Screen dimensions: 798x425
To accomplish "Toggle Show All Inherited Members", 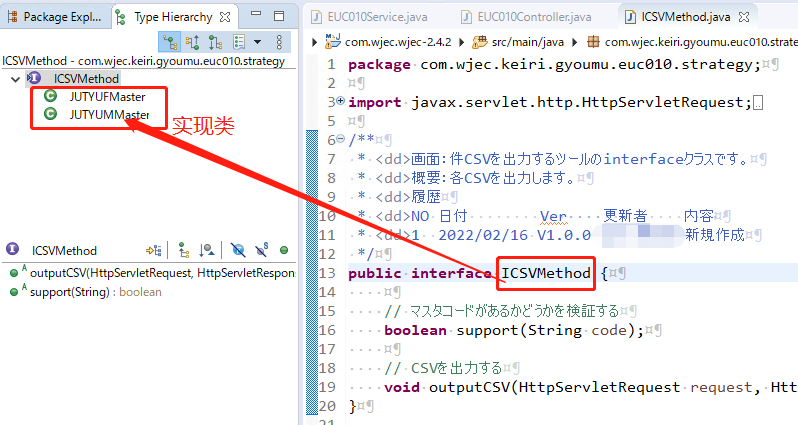I will pos(184,250).
